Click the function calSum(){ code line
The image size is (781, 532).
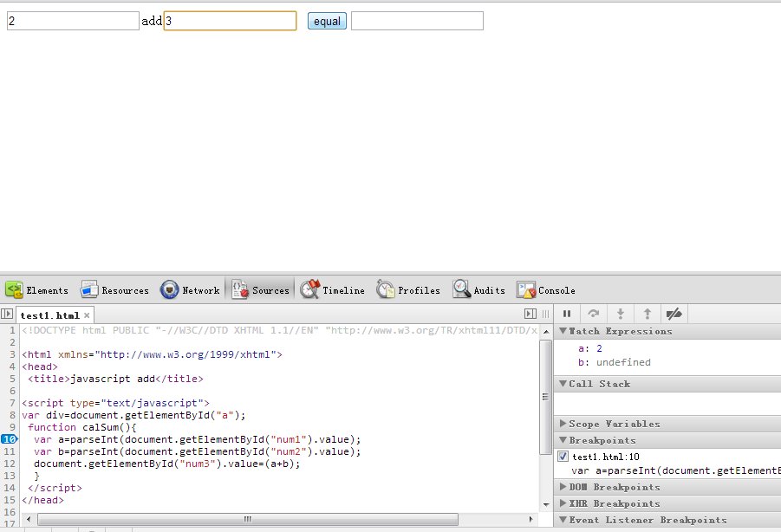(82, 427)
